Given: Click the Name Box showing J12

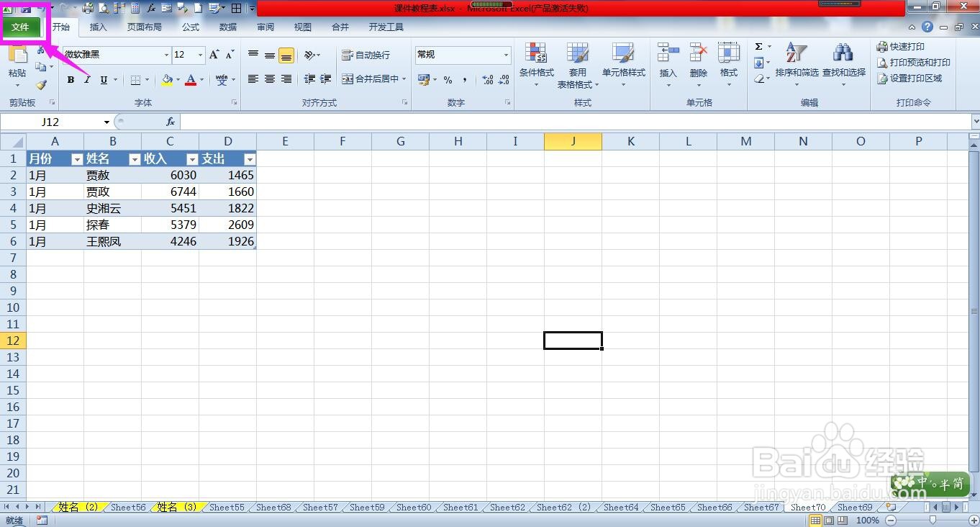Looking at the screenshot, I should 50,122.
